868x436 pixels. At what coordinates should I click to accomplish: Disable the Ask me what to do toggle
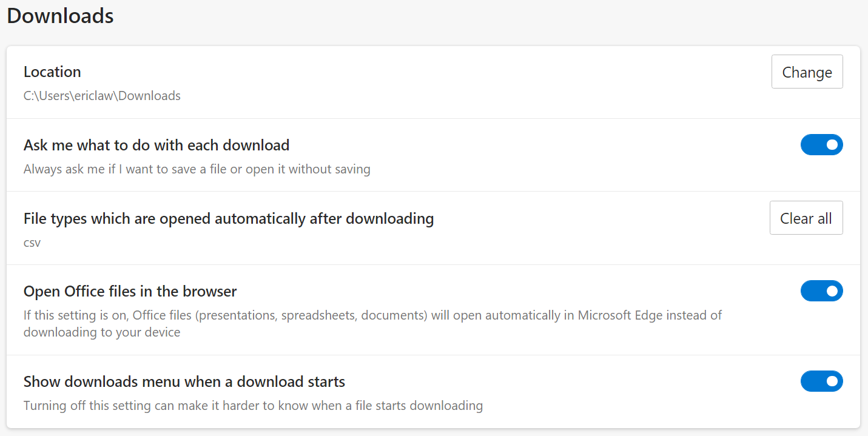pyautogui.click(x=821, y=145)
